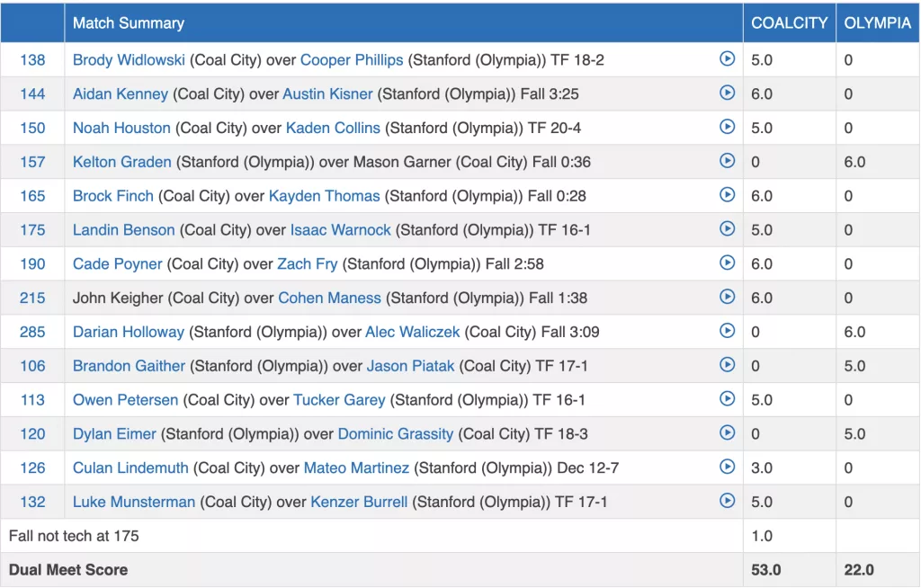Play video of Culan Lindemuth's decision match
Viewport: 921px width, 588px height.
click(727, 467)
